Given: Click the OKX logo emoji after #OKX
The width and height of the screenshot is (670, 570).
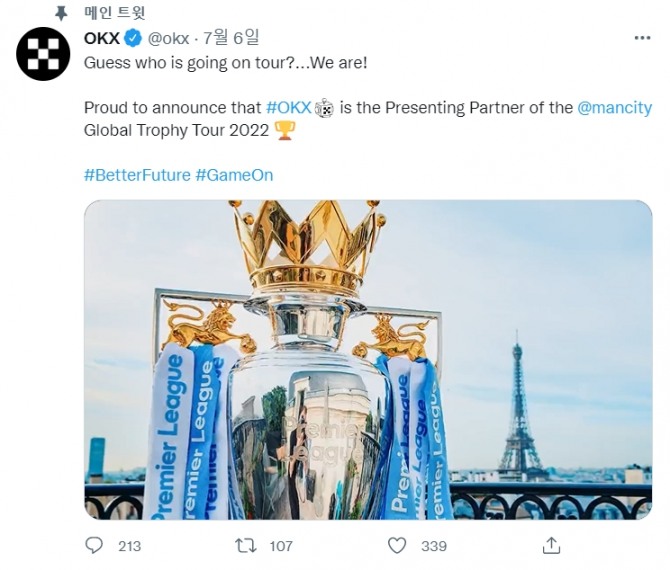Looking at the screenshot, I should 325,108.
